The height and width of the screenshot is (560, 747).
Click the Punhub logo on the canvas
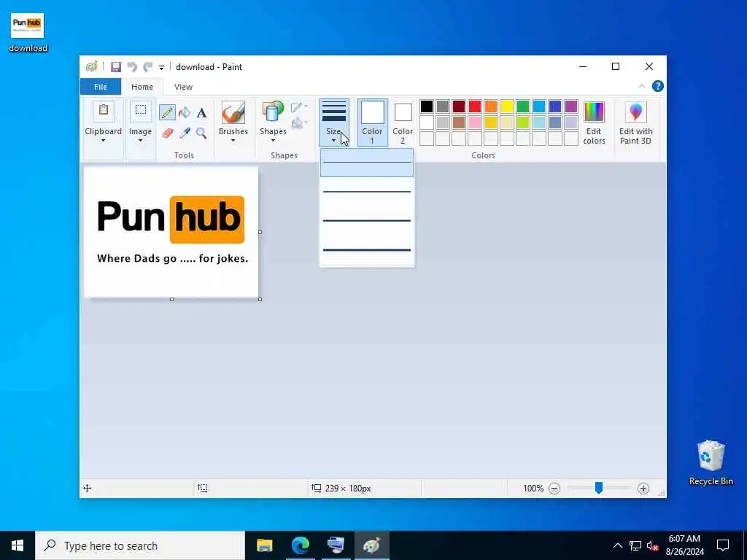click(x=171, y=219)
